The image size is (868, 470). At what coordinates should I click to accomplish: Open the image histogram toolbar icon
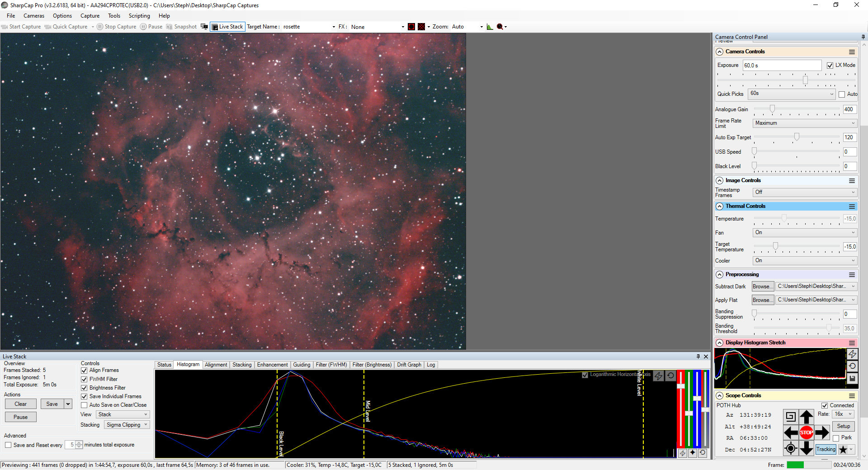tap(490, 27)
